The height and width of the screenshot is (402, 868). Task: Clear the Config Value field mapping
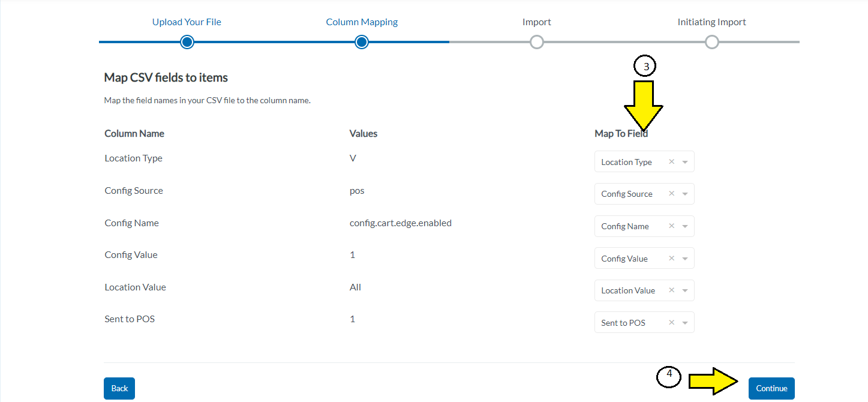coord(671,258)
